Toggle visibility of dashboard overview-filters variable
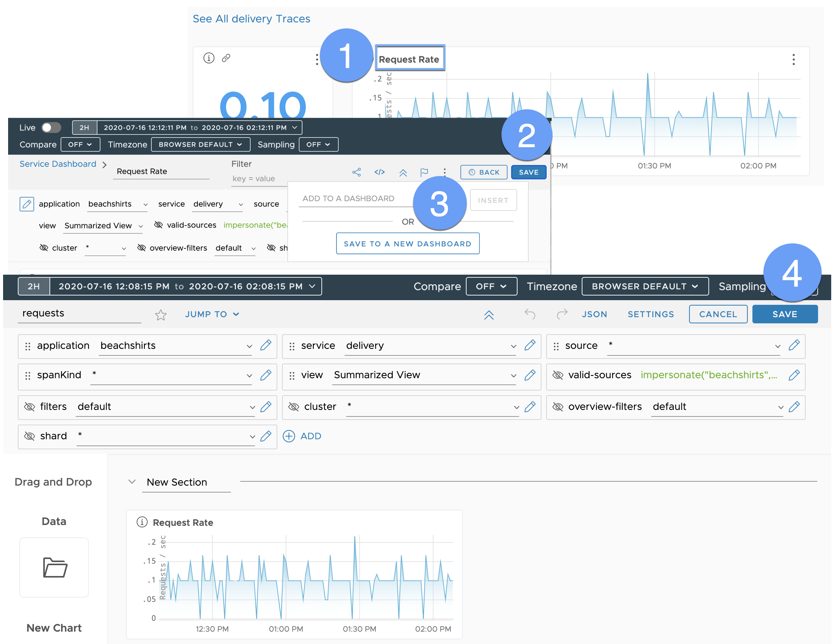 pyautogui.click(x=558, y=407)
